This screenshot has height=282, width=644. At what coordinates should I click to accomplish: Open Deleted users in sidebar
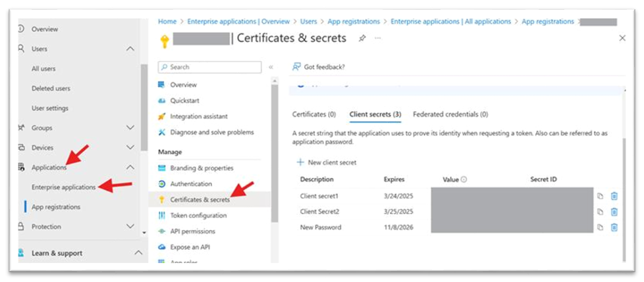coord(51,88)
